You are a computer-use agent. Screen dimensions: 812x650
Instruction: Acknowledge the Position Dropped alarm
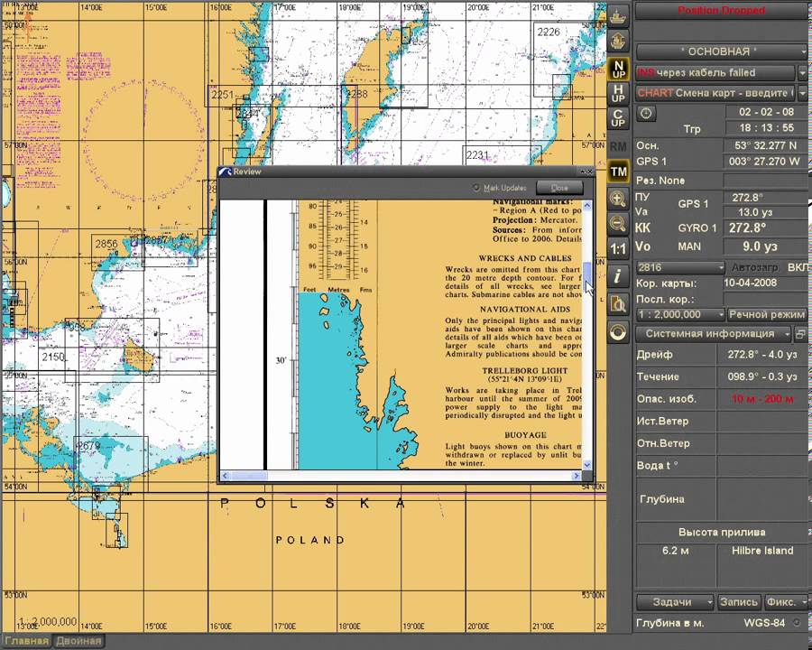tap(721, 11)
